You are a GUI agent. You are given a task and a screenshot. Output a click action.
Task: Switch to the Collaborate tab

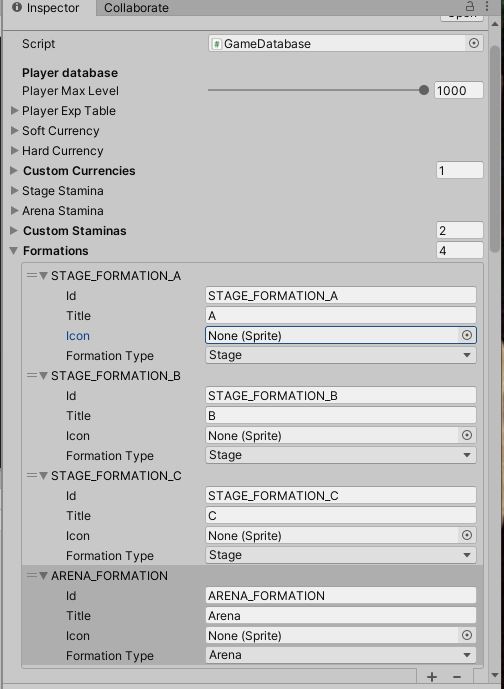coord(136,7)
